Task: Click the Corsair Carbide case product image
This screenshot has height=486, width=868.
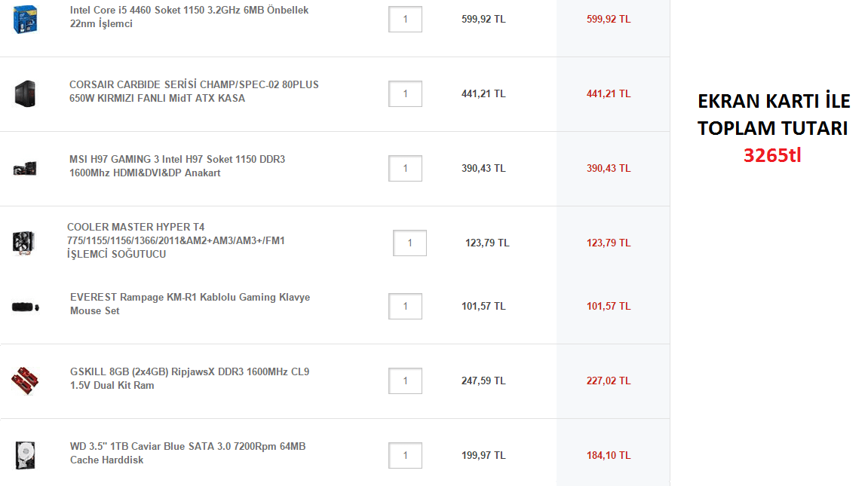Action: coord(24,93)
